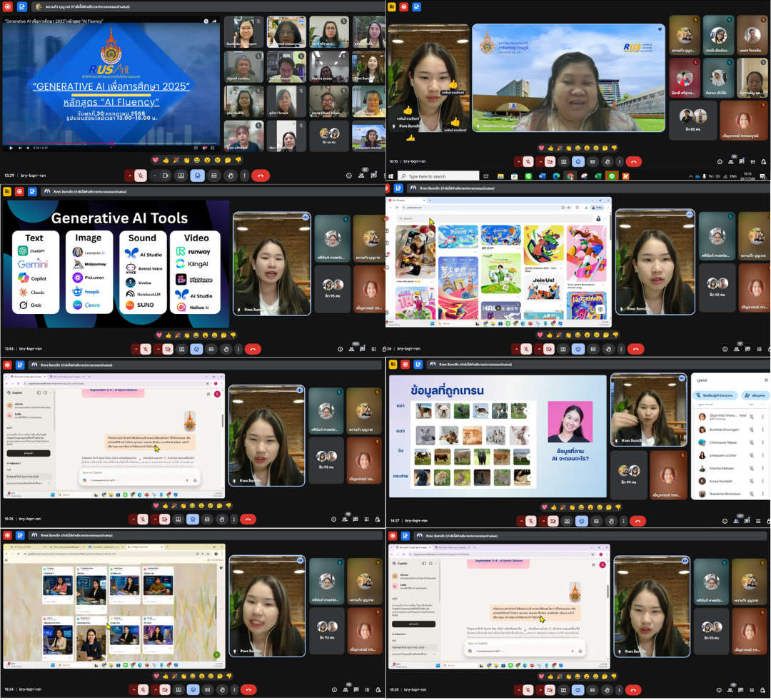Open Excel from the Windows taskbar
Image resolution: width=771 pixels, height=700 pixels.
pos(598,176)
